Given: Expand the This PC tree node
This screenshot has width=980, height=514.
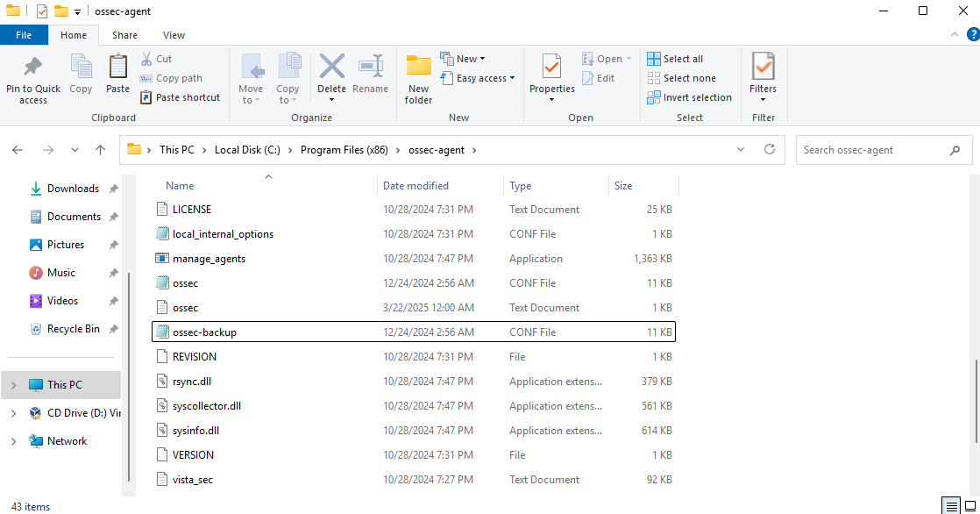Looking at the screenshot, I should point(14,385).
